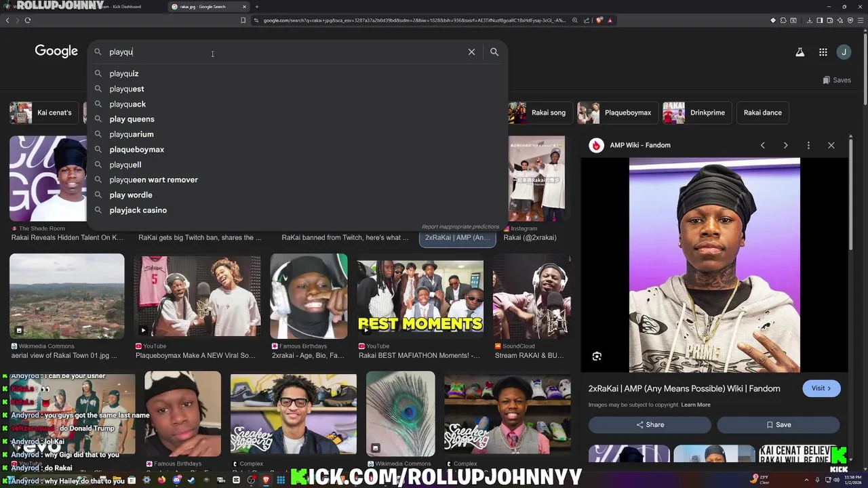The image size is (868, 488).
Task: Reload the page in the browser toolbar
Action: (28, 20)
